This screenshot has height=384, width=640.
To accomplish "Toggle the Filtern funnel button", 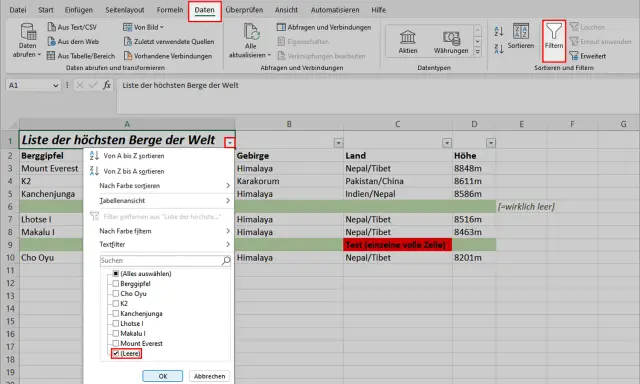I will coord(554,40).
